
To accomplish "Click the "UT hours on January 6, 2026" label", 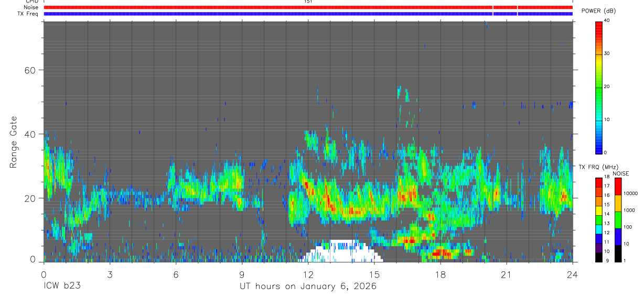I will (308, 287).
